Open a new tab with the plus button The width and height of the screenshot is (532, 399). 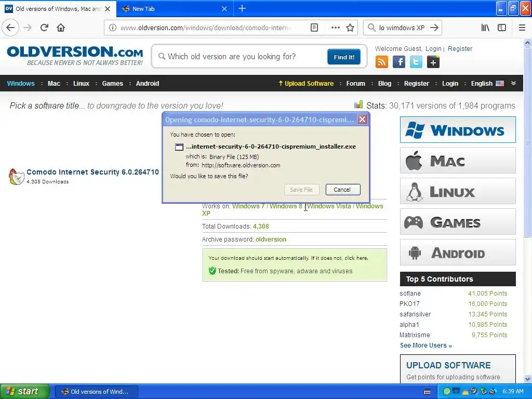[x=242, y=8]
